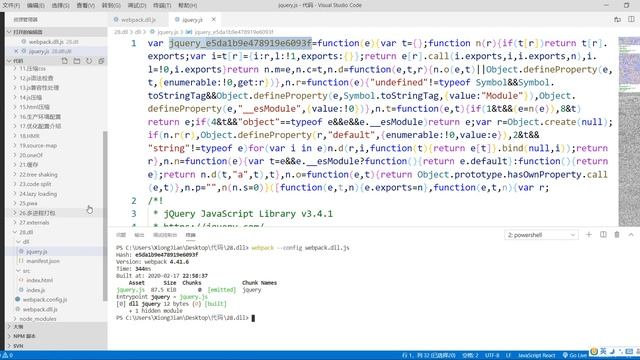Open the Help menu
The width and height of the screenshot is (640, 360).
click(187, 5)
